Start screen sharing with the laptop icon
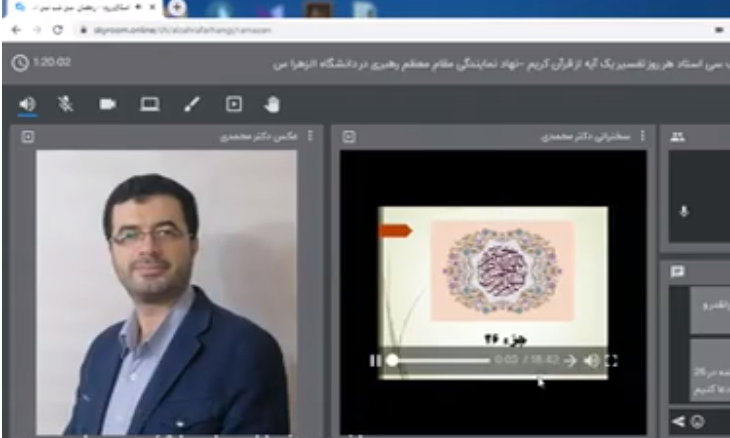Image resolution: width=730 pixels, height=438 pixels. 149,104
